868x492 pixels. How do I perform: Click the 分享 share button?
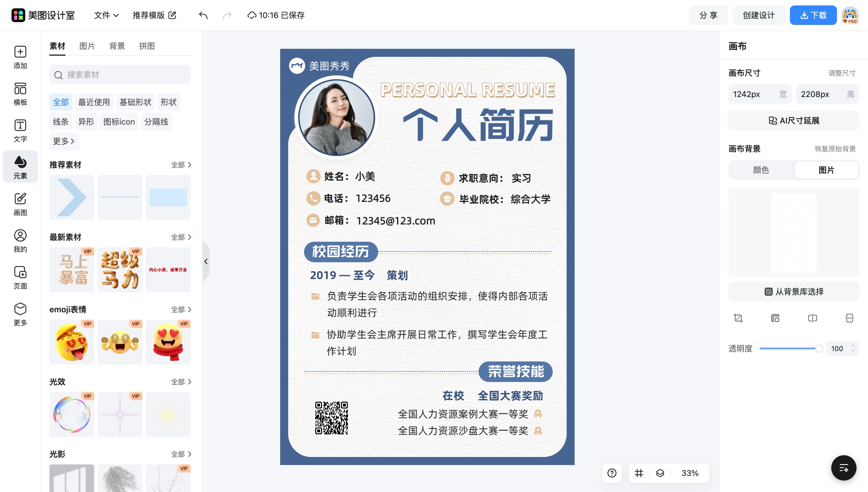click(708, 15)
